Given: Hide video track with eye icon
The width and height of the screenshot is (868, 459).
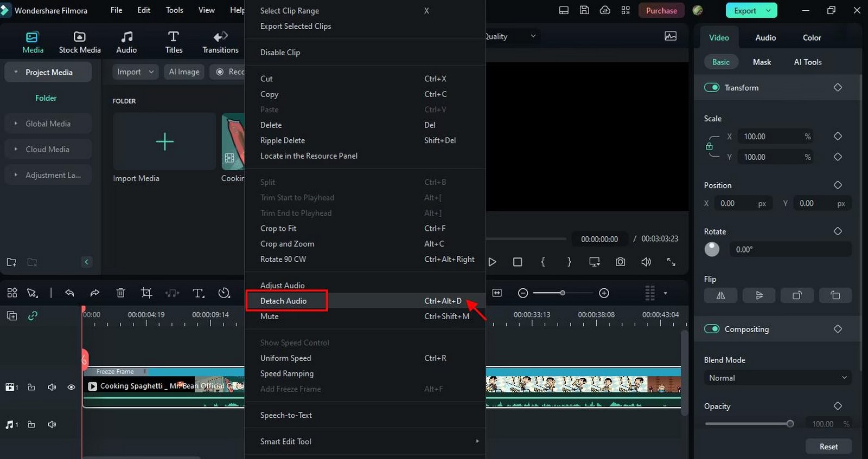Looking at the screenshot, I should click(71, 387).
